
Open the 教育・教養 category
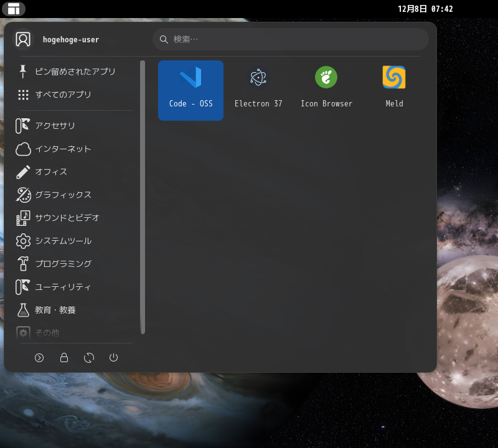[x=55, y=310]
